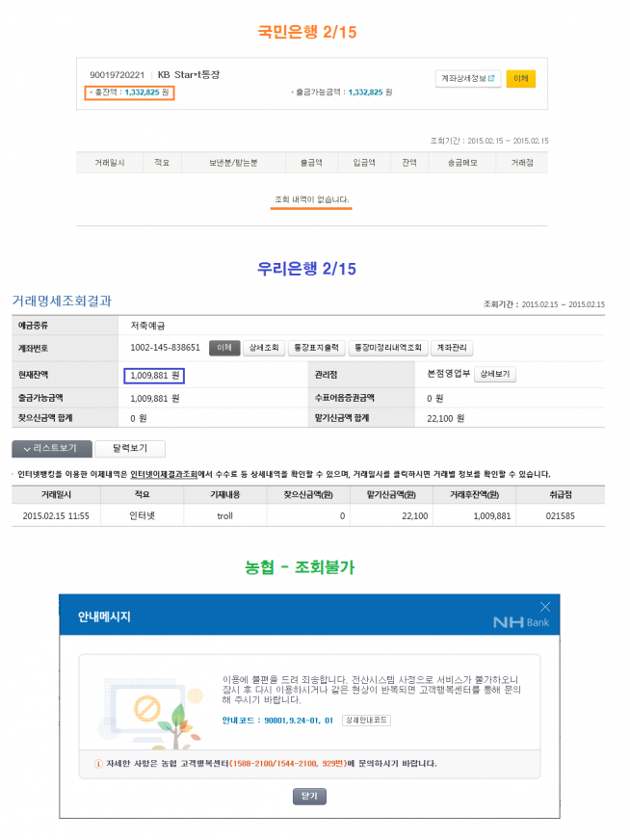This screenshot has height=840, width=630.
Task: Click the 거래일시 column header in KB table
Action: pyautogui.click(x=108, y=164)
